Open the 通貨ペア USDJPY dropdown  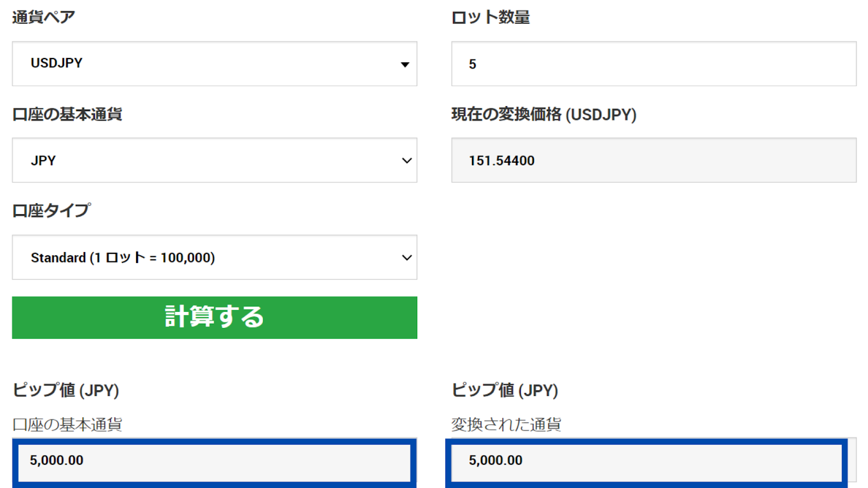coord(214,64)
